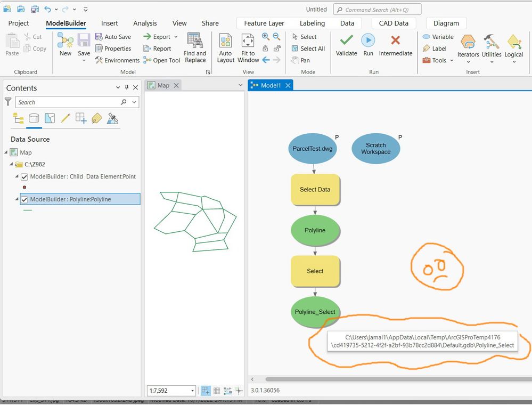Insert a Label
Screen dimensions: 532x405
coord(435,48)
